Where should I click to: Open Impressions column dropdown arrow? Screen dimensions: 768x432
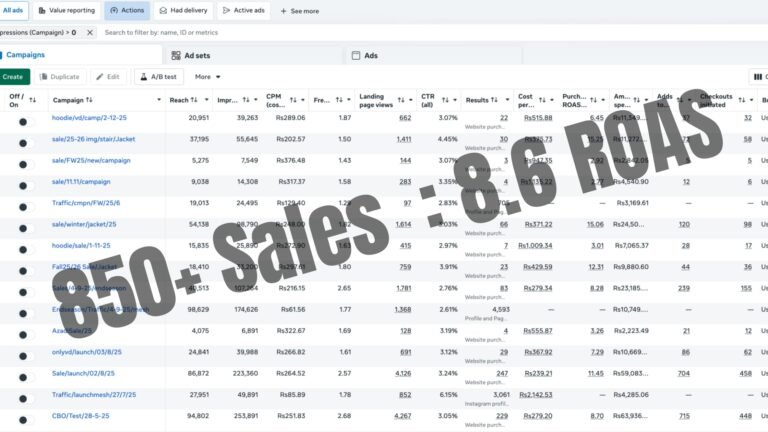(255, 100)
